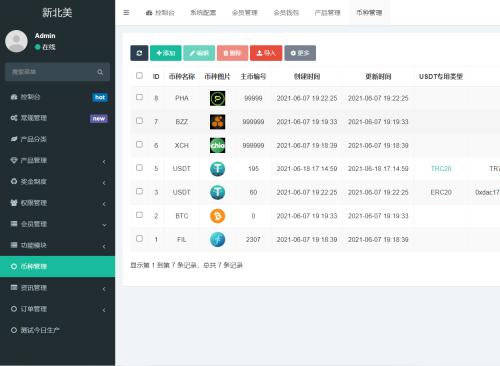500x366 pixels.
Task: Click the red 导入 import button
Action: coord(266,53)
